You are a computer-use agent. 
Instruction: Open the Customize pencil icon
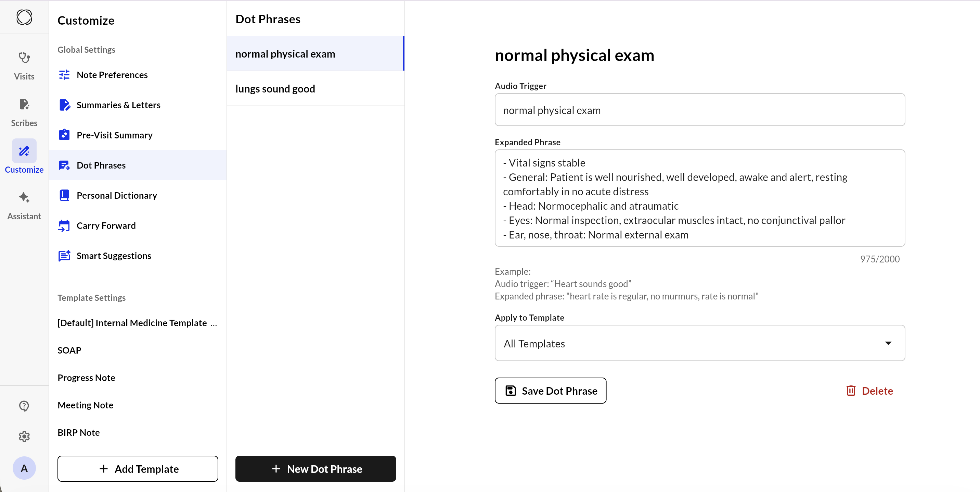24,151
